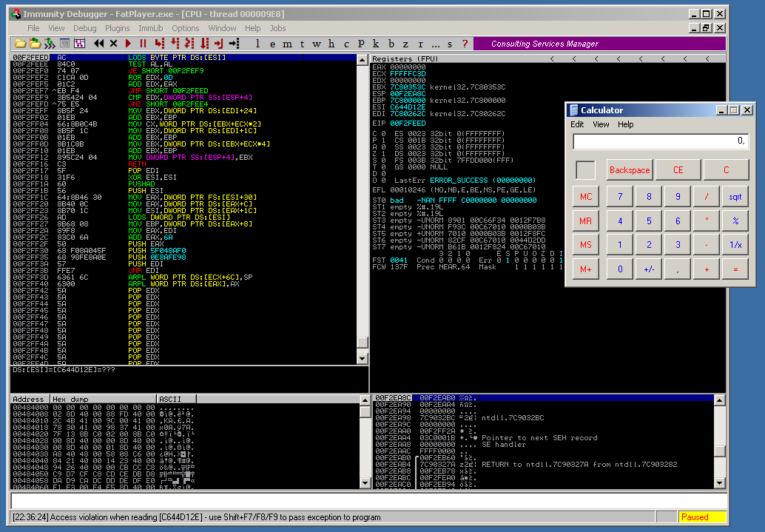Click MC memory clear button in Calculator

pyautogui.click(x=586, y=197)
